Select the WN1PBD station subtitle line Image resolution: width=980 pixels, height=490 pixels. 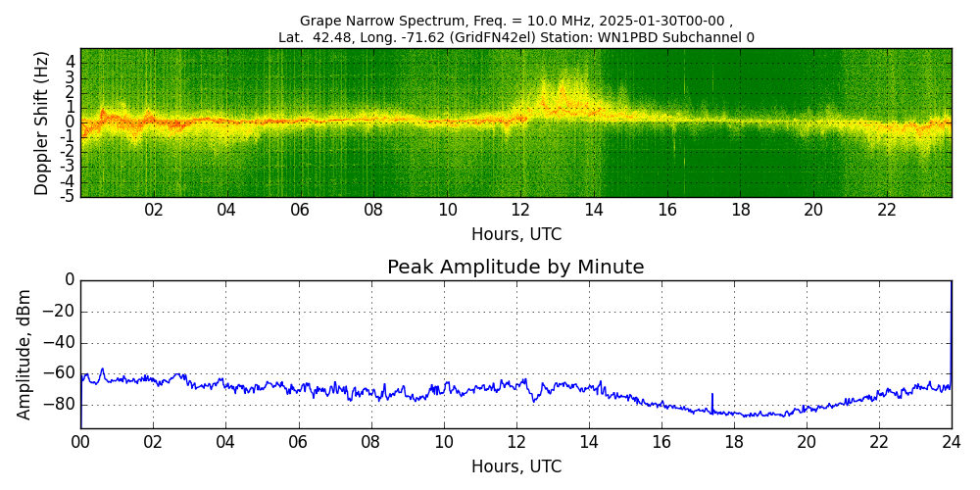click(515, 37)
